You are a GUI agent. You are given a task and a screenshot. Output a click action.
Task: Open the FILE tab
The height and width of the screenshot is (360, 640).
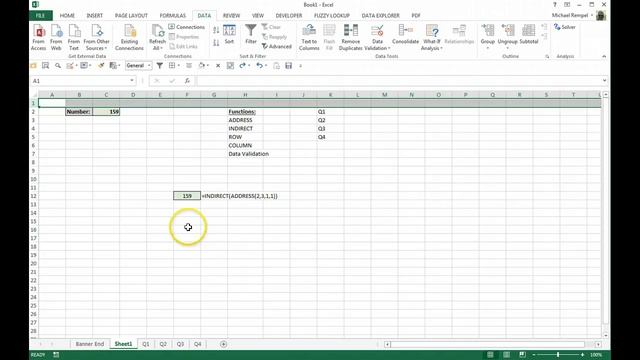tap(40, 16)
